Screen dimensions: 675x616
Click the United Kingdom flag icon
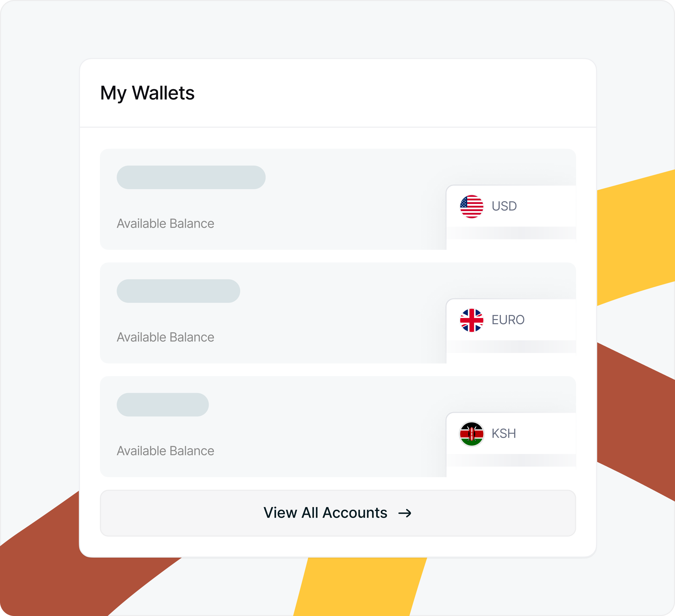coord(471,320)
